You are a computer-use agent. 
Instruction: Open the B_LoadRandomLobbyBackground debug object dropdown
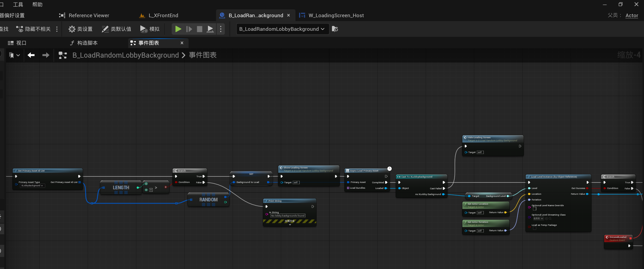point(282,29)
